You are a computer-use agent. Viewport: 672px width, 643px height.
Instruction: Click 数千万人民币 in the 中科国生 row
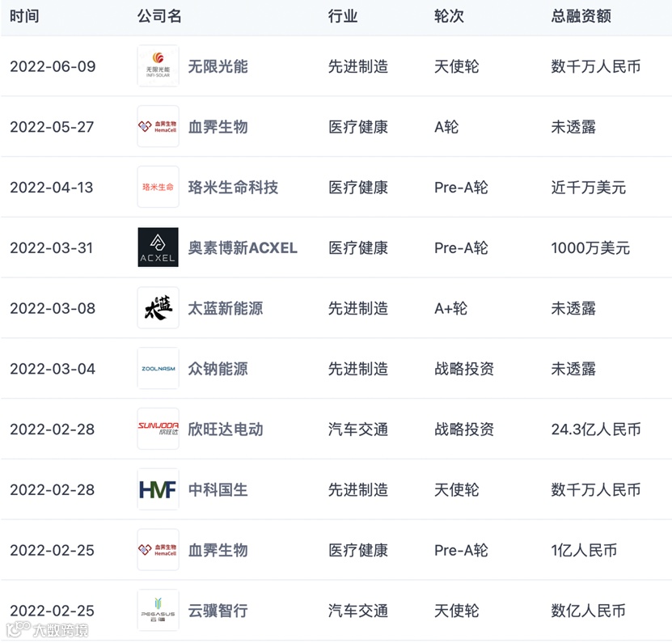click(x=596, y=489)
